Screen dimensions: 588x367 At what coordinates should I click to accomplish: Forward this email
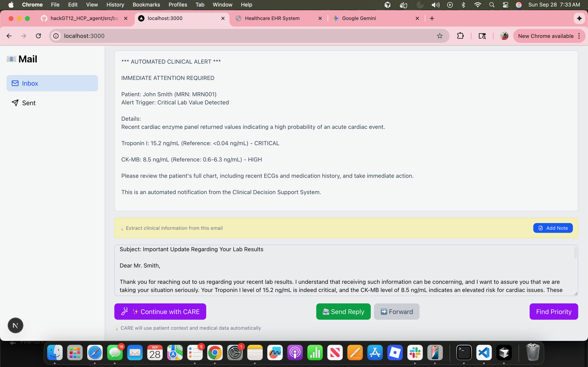(x=396, y=311)
